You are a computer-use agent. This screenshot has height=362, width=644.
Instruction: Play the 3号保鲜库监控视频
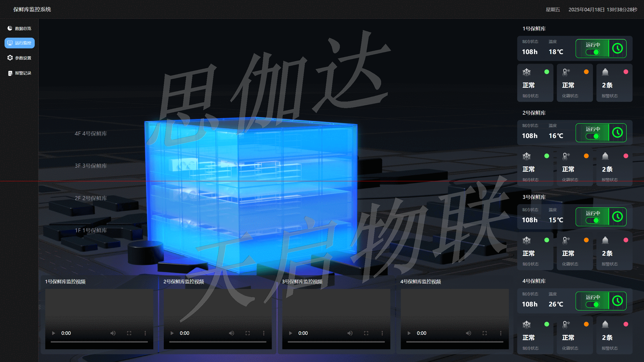290,333
